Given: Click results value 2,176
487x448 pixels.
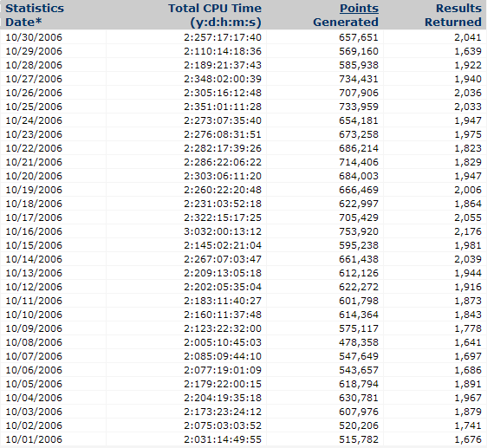Looking at the screenshot, I should tap(468, 231).
